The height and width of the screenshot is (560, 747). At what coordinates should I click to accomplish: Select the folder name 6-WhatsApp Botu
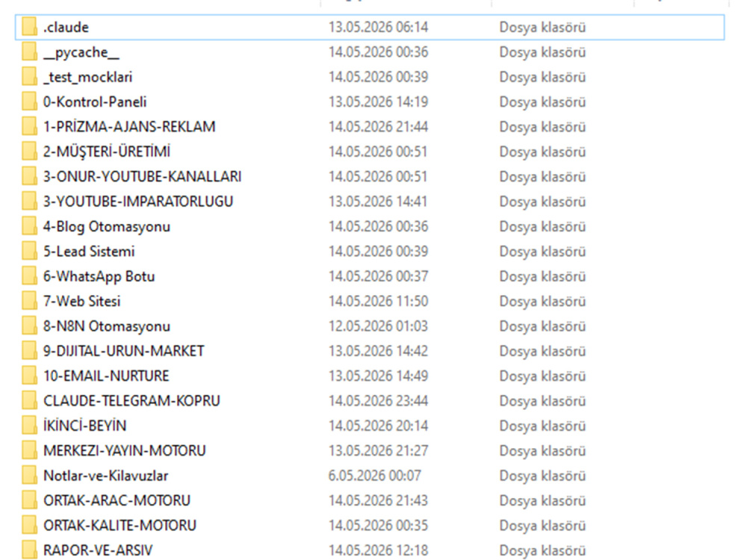[99, 277]
